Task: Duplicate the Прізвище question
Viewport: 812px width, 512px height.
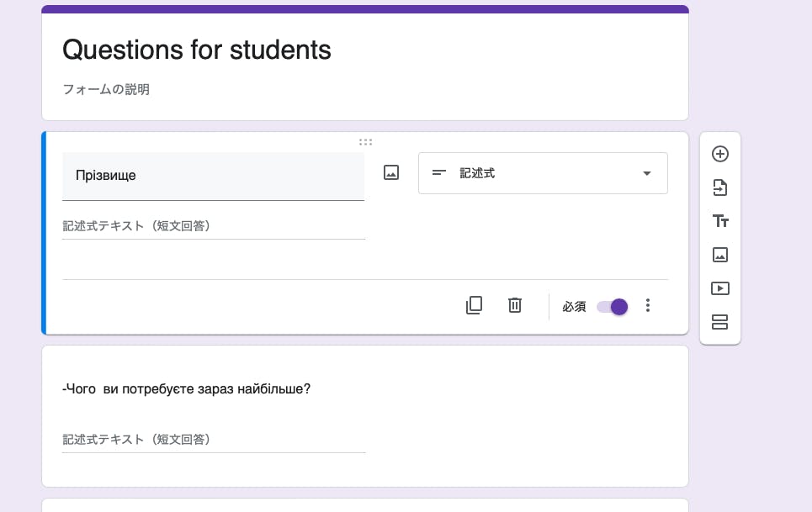Action: pyautogui.click(x=475, y=305)
